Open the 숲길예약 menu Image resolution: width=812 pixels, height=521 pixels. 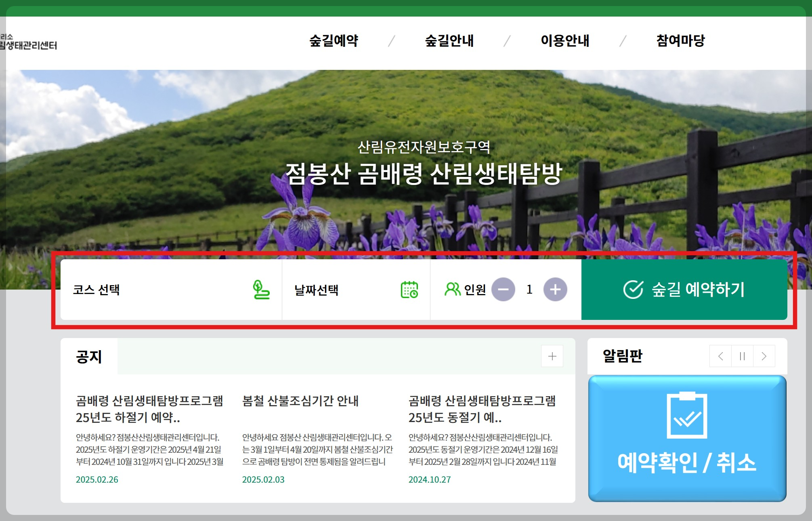pyautogui.click(x=334, y=41)
